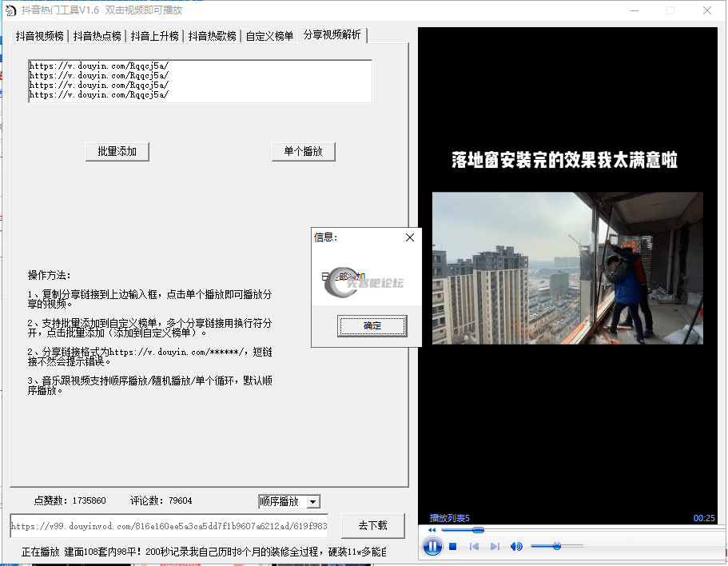Minimize the 抖音热门工具 window

[x=634, y=10]
